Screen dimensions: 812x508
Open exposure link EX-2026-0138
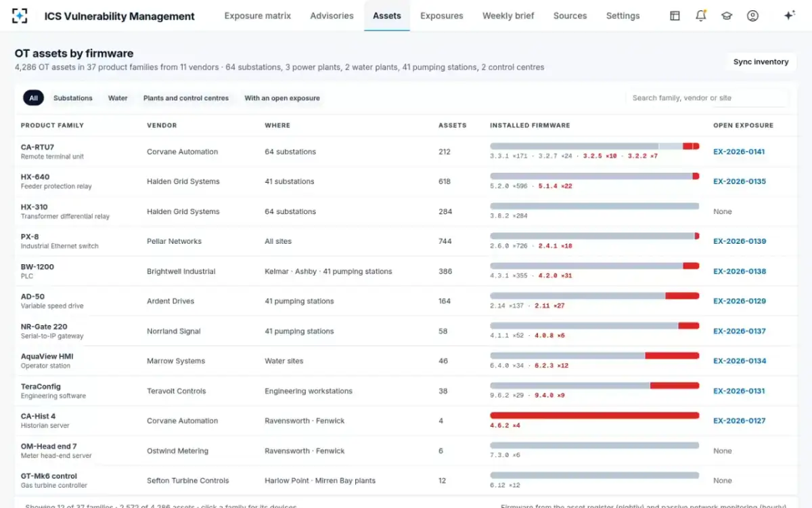[x=740, y=271]
